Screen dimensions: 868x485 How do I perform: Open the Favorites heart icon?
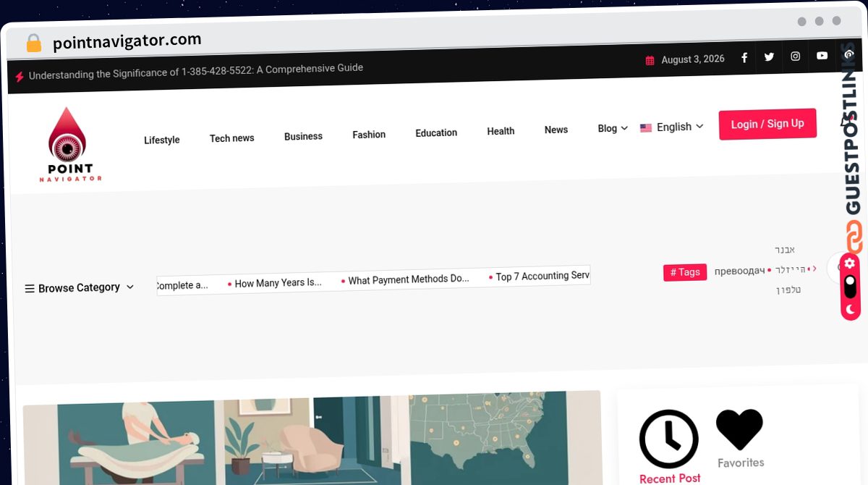(739, 430)
